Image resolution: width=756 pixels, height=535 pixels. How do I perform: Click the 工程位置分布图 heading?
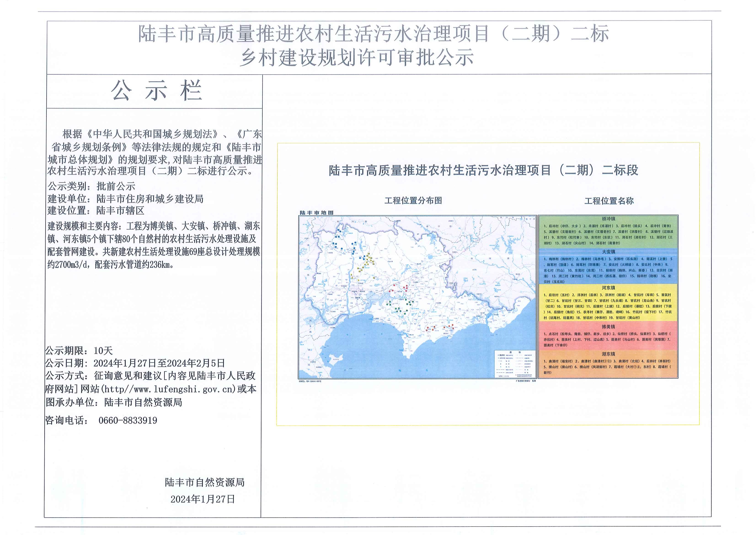pyautogui.click(x=413, y=200)
